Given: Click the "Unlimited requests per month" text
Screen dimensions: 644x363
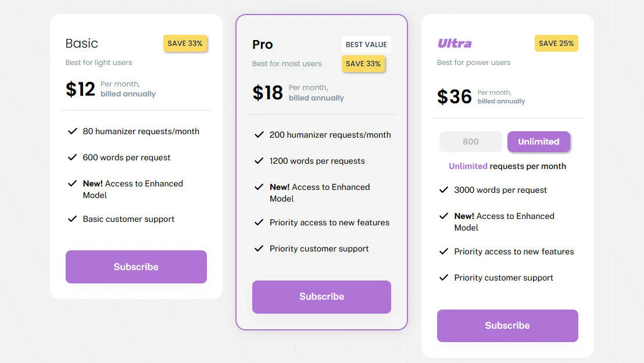Looking at the screenshot, I should pyautogui.click(x=507, y=166).
